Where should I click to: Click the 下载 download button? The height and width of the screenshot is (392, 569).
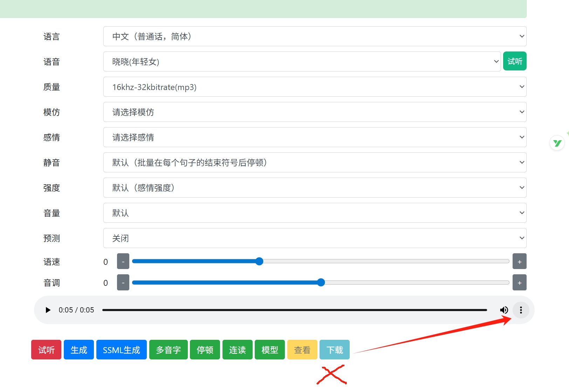334,349
